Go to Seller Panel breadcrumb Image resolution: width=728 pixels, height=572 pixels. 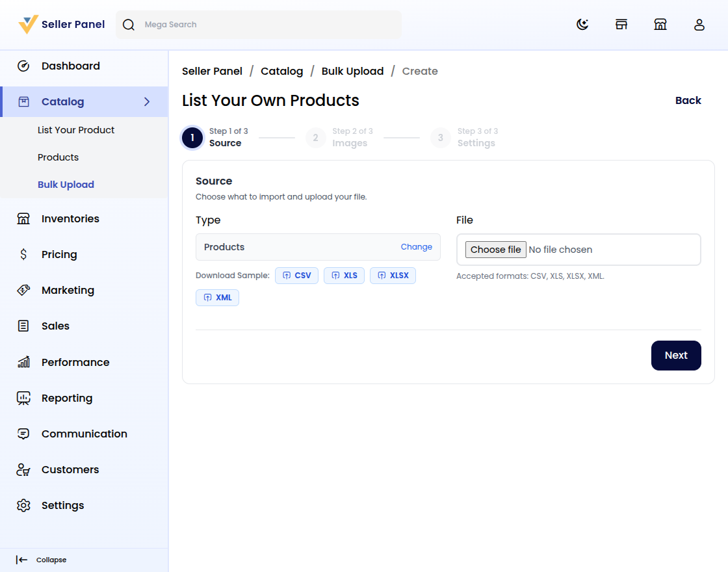pos(212,71)
